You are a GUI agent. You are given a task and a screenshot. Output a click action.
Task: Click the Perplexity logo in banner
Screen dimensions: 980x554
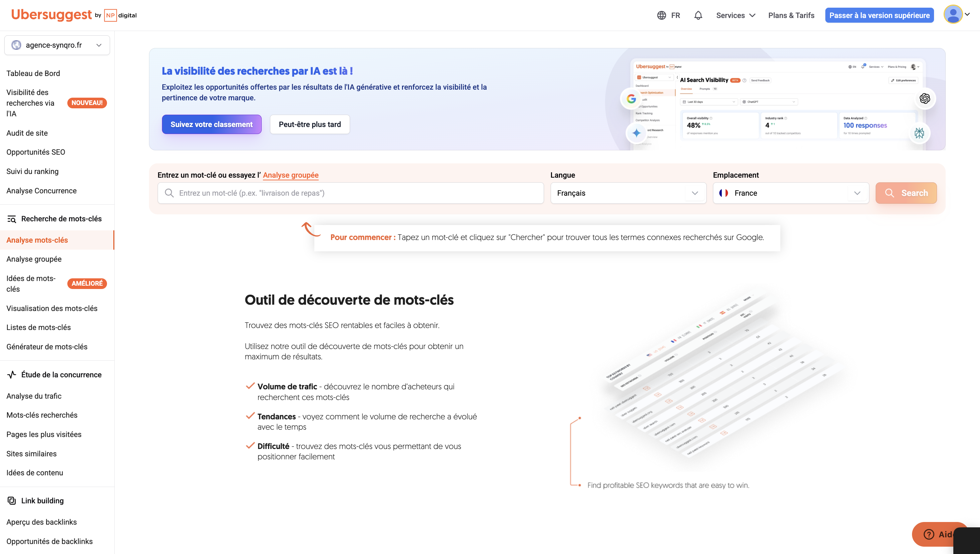point(920,133)
